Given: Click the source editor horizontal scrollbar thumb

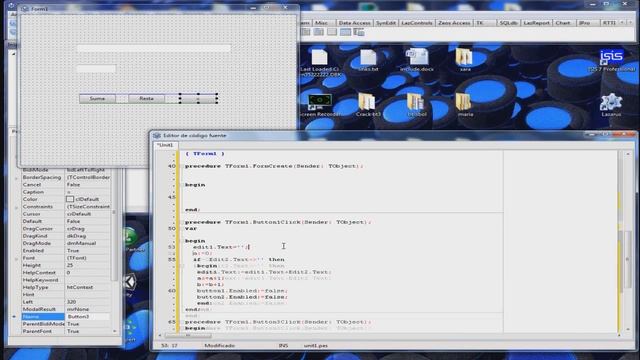Looking at the screenshot, I should click(x=188, y=336).
